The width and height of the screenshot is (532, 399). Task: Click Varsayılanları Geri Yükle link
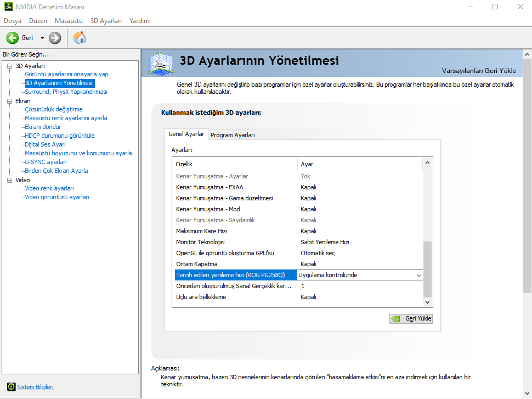click(x=479, y=71)
